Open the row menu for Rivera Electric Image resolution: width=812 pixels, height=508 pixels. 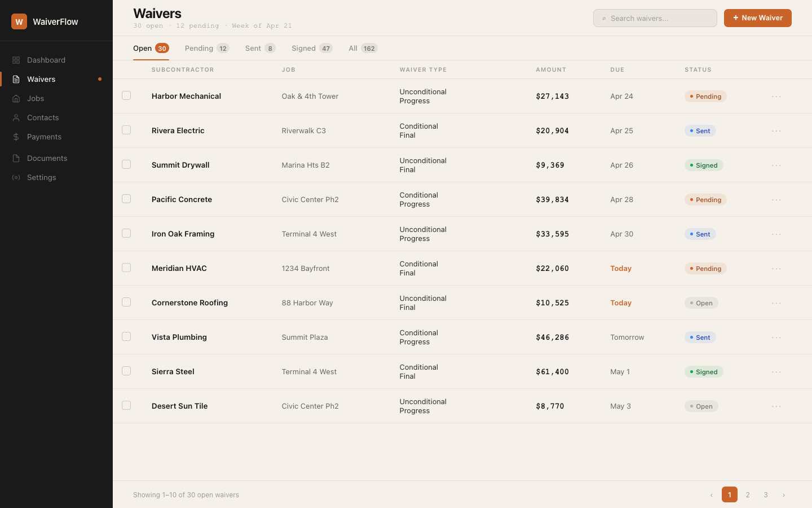coord(776,131)
